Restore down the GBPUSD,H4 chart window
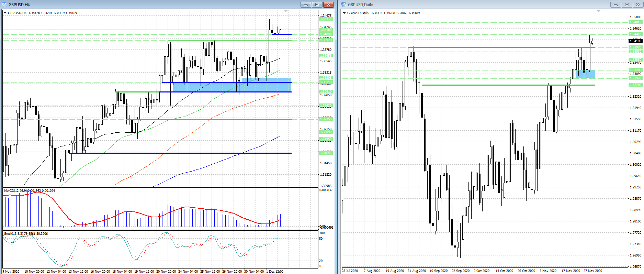 click(317, 4)
